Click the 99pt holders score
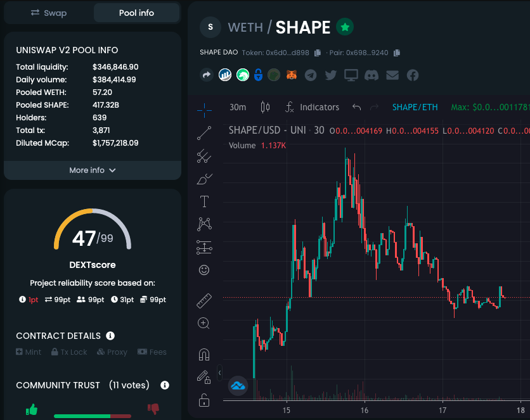 click(90, 300)
